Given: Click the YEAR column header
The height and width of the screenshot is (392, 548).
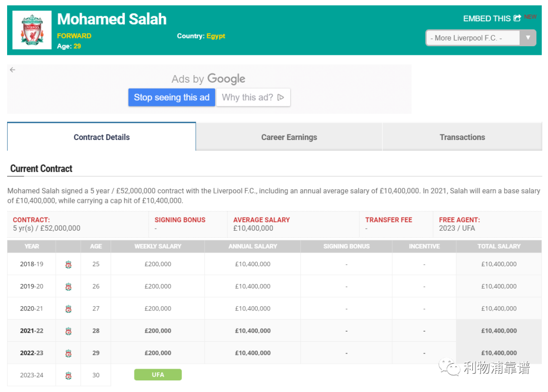Looking at the screenshot, I should [x=31, y=246].
